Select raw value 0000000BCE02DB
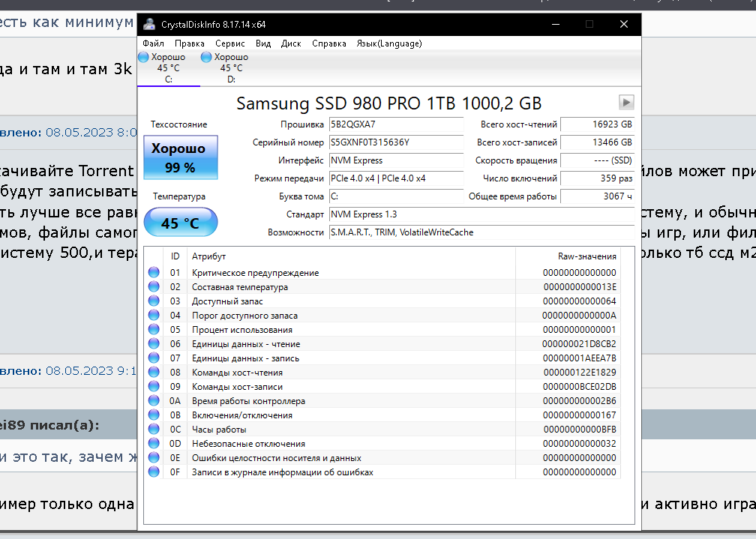 [579, 387]
